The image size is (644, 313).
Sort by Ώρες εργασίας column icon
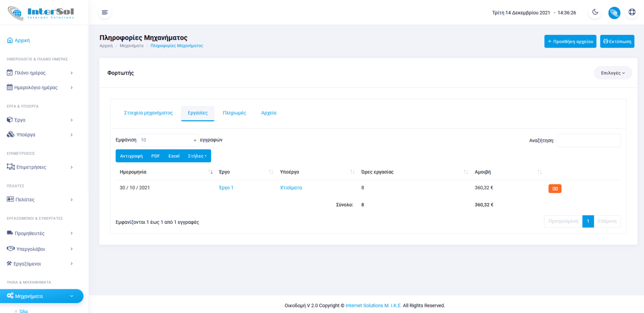(x=466, y=172)
